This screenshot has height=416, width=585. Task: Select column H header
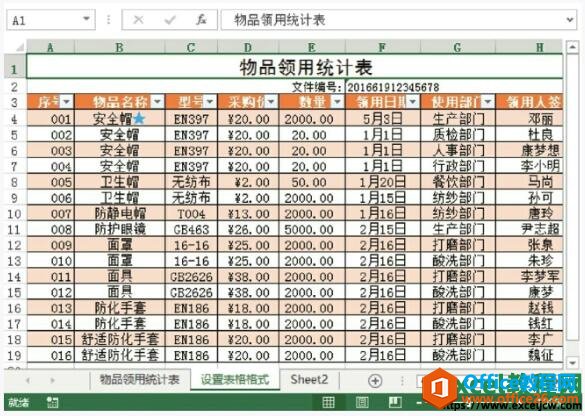[x=529, y=47]
